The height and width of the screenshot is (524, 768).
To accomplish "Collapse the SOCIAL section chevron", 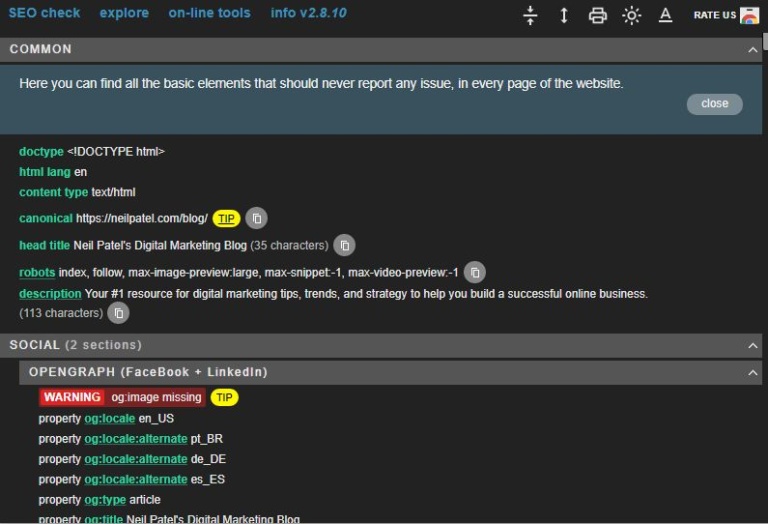I will click(752, 346).
